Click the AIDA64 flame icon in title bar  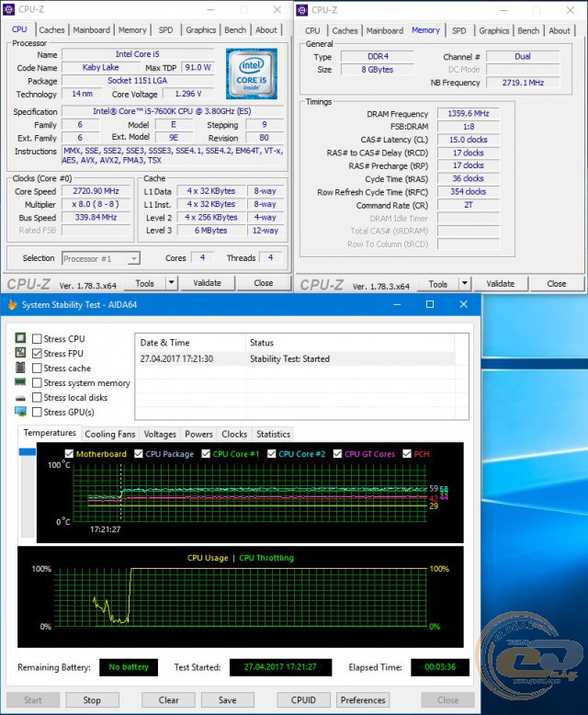click(x=12, y=304)
